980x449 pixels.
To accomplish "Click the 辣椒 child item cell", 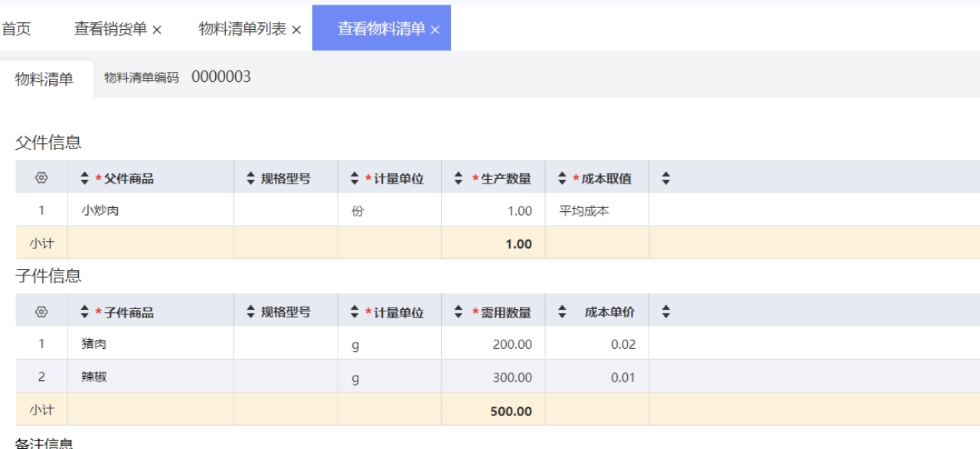I will click(x=94, y=376).
